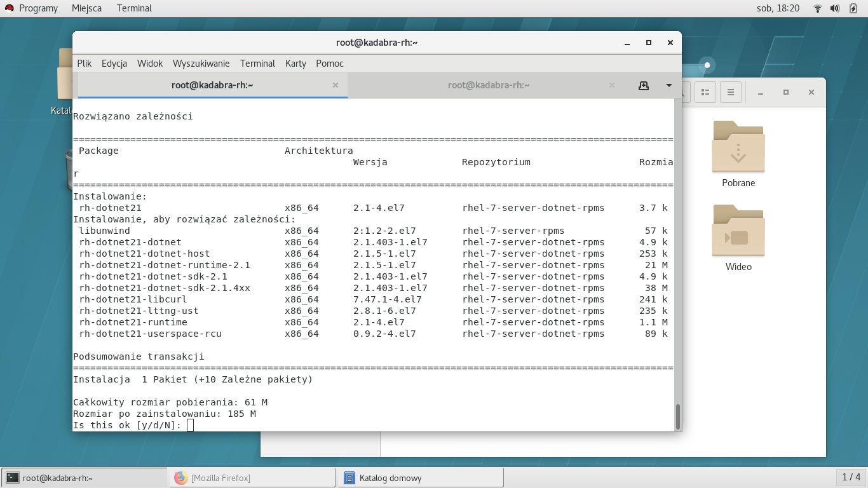Click the size value '241 k'
This screenshot has height=488, width=868.
[x=653, y=299]
